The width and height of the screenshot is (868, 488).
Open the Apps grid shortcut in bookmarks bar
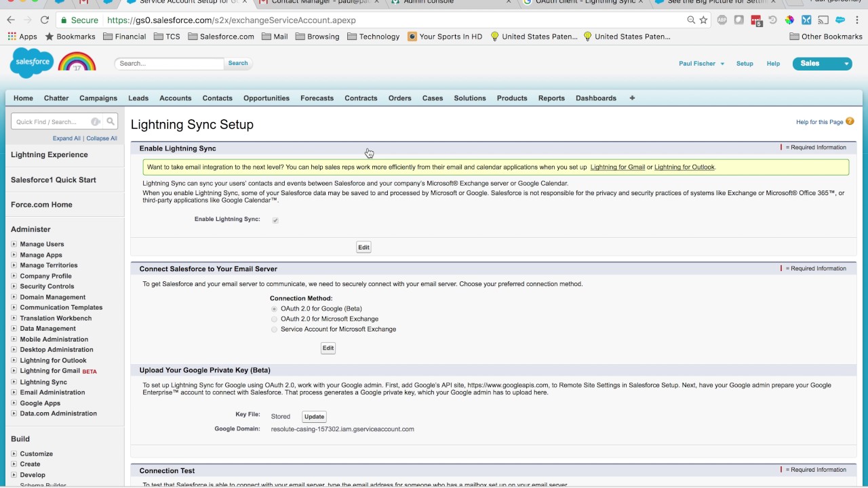(22, 37)
